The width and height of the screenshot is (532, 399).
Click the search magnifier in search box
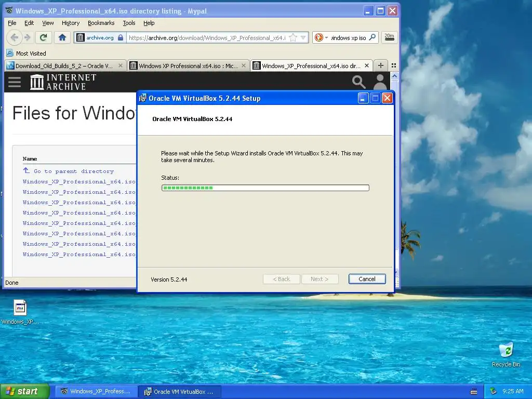pos(373,37)
